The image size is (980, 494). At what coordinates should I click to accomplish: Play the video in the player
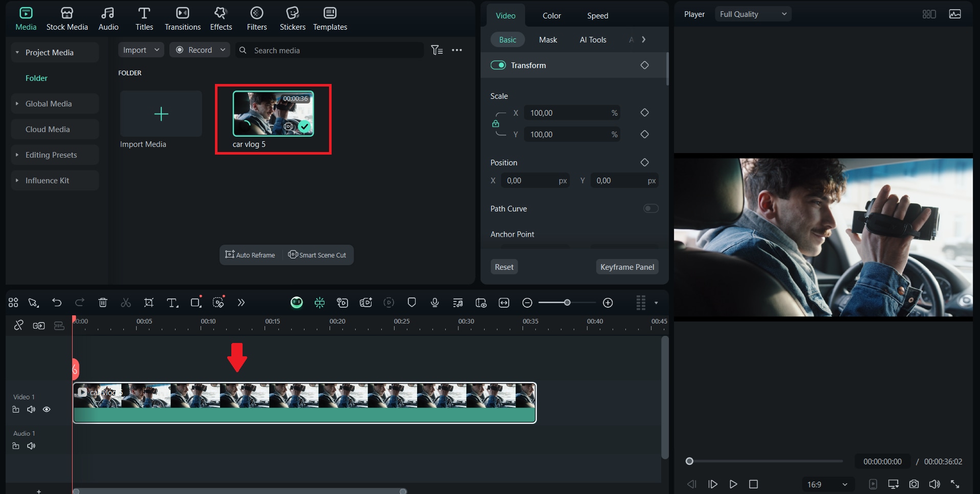pos(733,484)
